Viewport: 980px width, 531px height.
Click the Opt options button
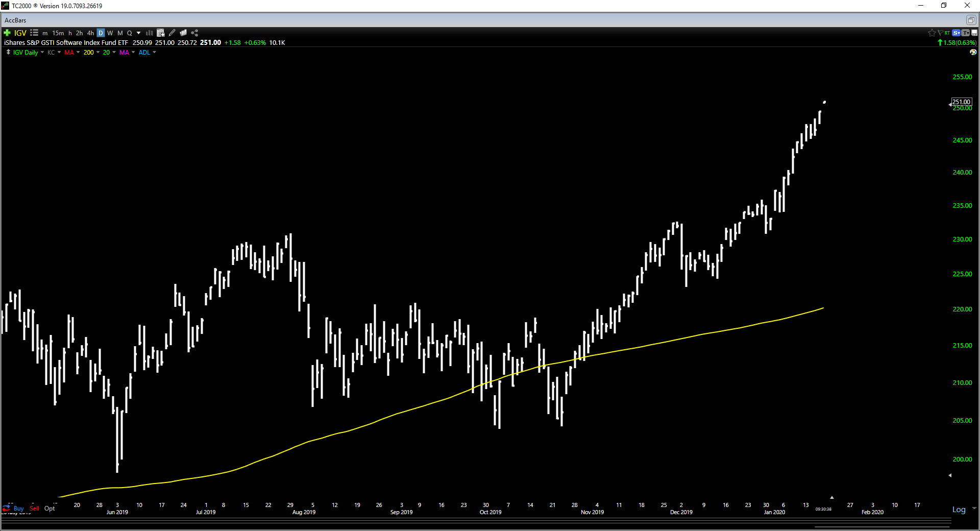pos(50,509)
